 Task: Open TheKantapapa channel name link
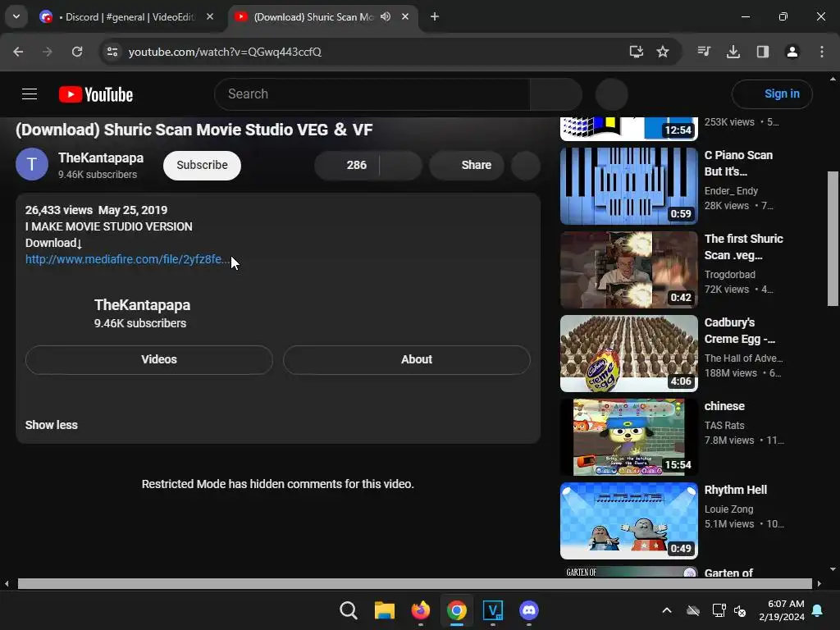pos(101,158)
